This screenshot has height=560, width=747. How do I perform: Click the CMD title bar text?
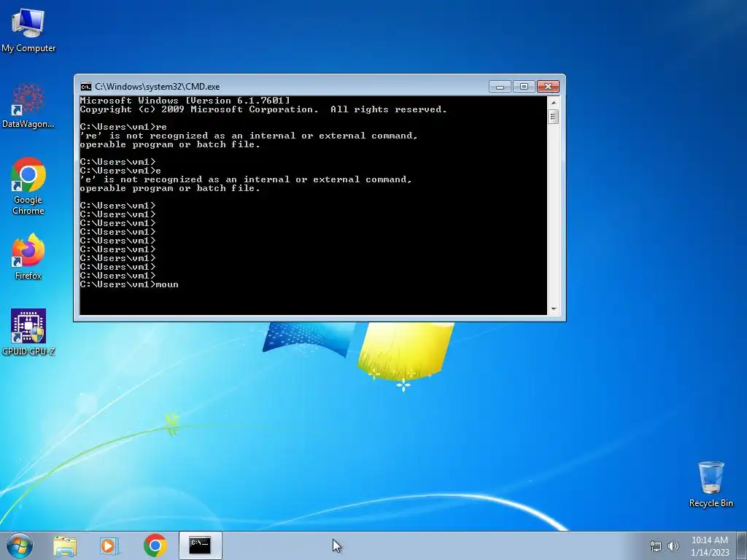[x=158, y=87]
